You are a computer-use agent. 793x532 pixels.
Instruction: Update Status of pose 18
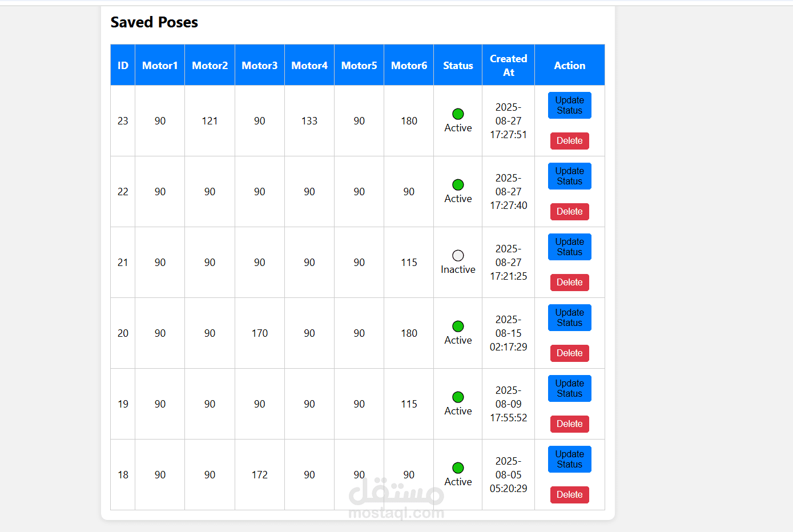click(569, 460)
